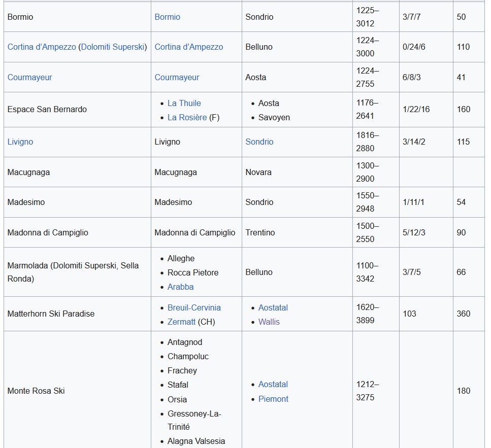
Task: Open the Aostatal link in the Matterhorn Ski Paradise row
Action: (x=273, y=307)
